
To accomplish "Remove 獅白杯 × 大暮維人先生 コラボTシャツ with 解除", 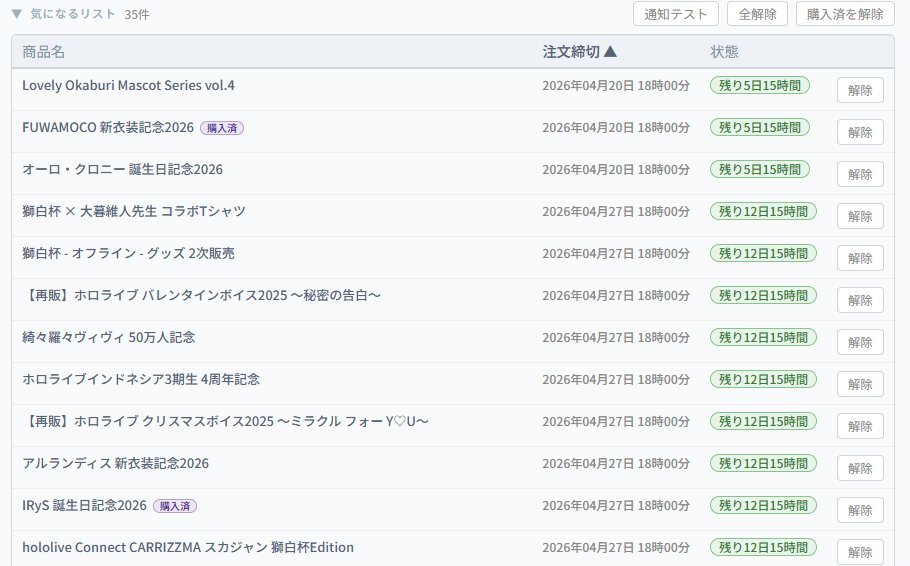I will tap(860, 216).
